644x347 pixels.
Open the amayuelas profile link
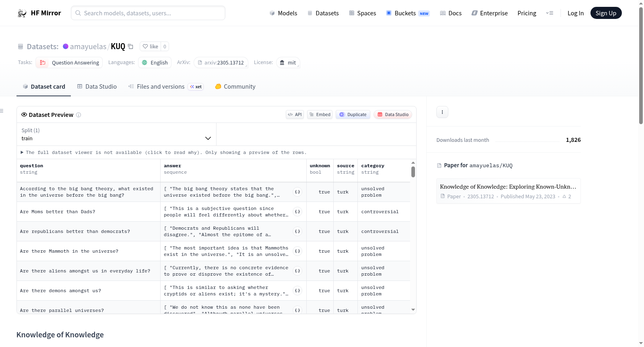point(88,47)
